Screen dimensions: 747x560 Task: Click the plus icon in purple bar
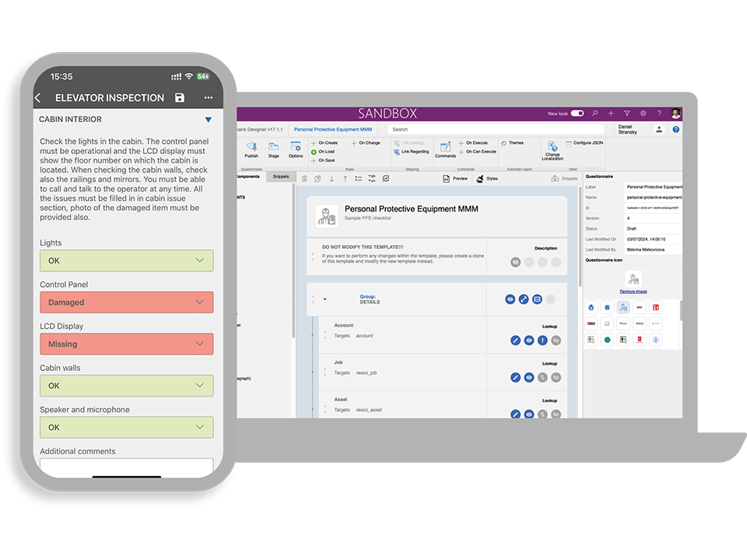(x=611, y=114)
